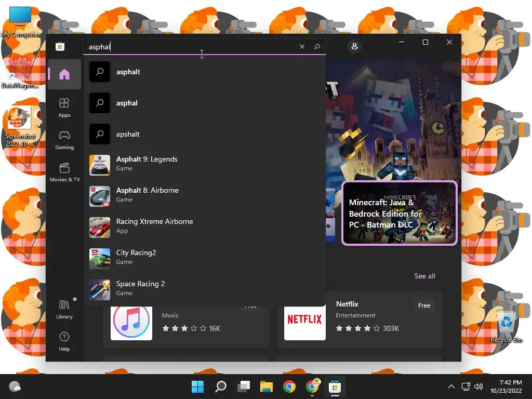
Task: Click the iTunes music app icon
Action: (131, 322)
